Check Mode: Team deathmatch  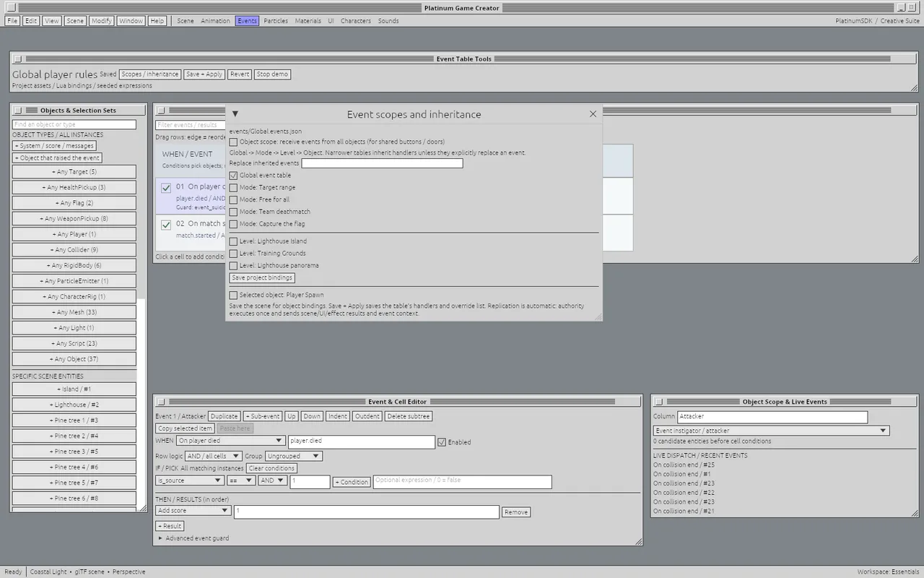tap(233, 212)
